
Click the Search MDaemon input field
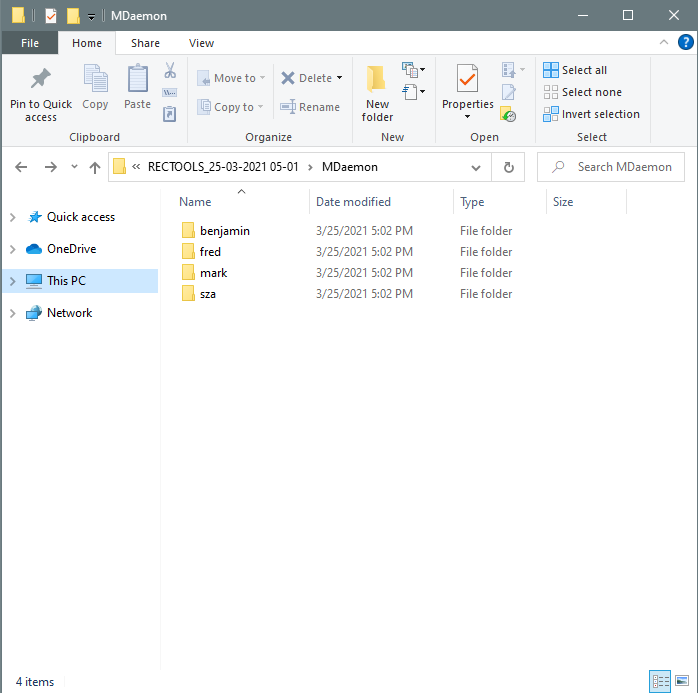[x=610, y=167]
